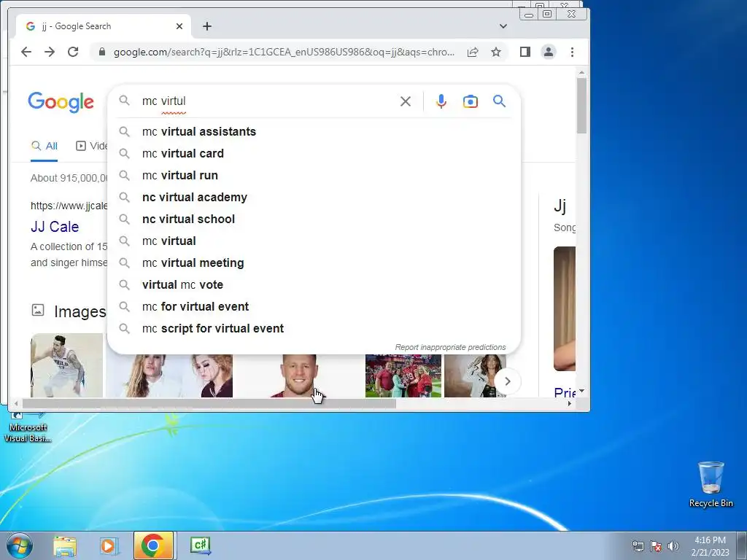Open the tab search chevron
This screenshot has width=747, height=560.
tap(503, 26)
